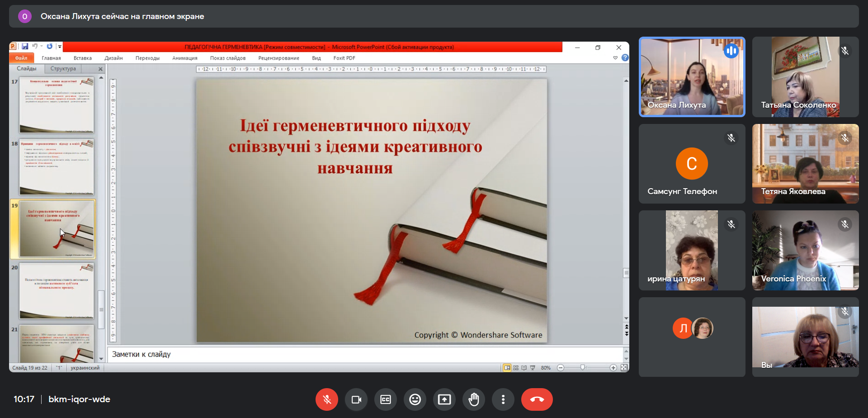The width and height of the screenshot is (868, 418).
Task: Click the украинский language indicator
Action: coord(85,368)
